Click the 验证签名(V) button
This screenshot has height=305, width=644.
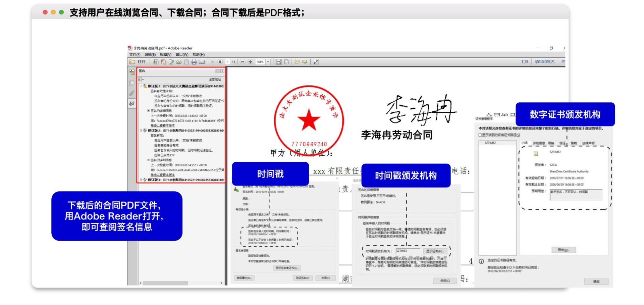303,278
